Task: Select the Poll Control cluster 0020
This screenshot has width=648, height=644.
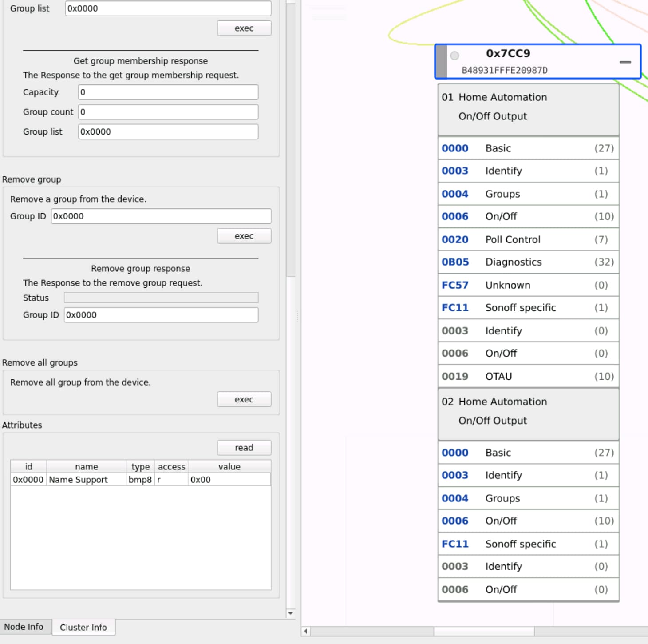Action: point(528,239)
